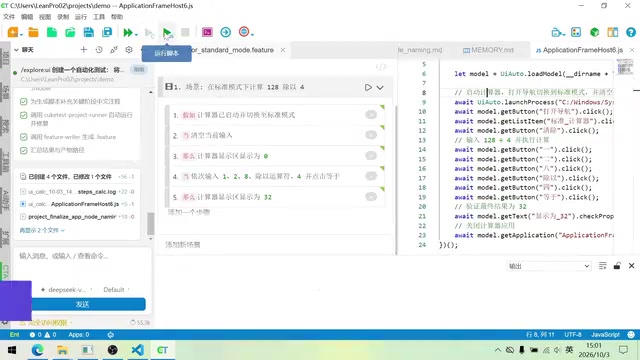Click the toggle on step 2
640x360 pixels.
pos(371,135)
